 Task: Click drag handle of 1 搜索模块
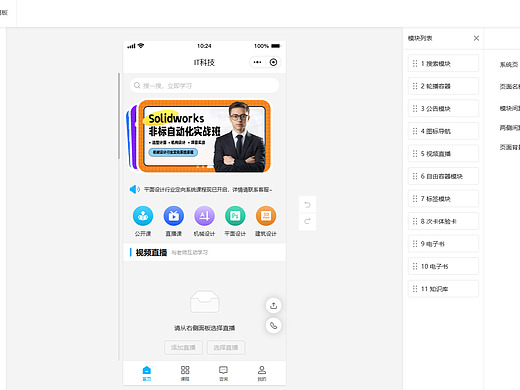(415, 64)
